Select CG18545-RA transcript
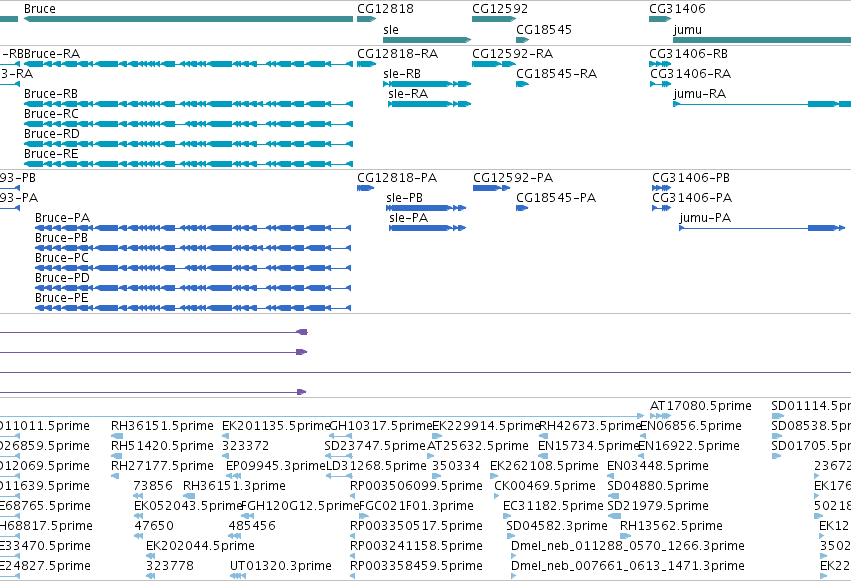This screenshot has width=851, height=581. [x=522, y=84]
